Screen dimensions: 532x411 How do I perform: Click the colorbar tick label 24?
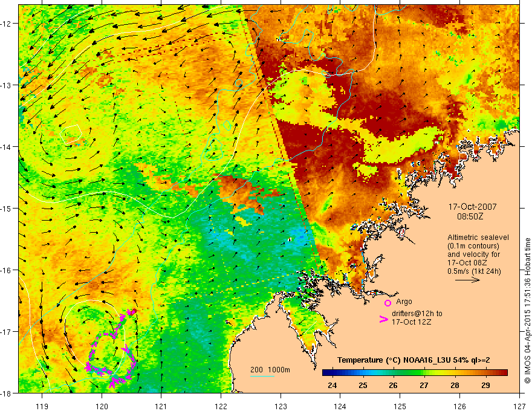click(x=332, y=385)
